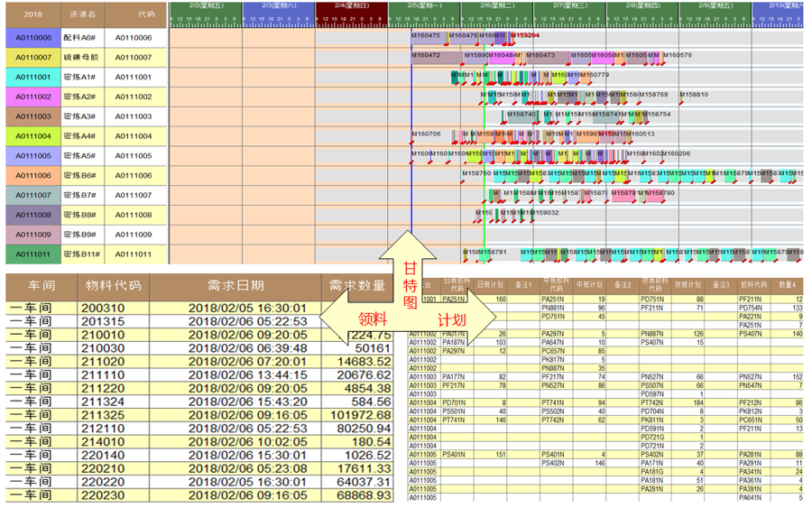Select 密炼B6# resource name cell
The image size is (812, 508).
coord(81,176)
